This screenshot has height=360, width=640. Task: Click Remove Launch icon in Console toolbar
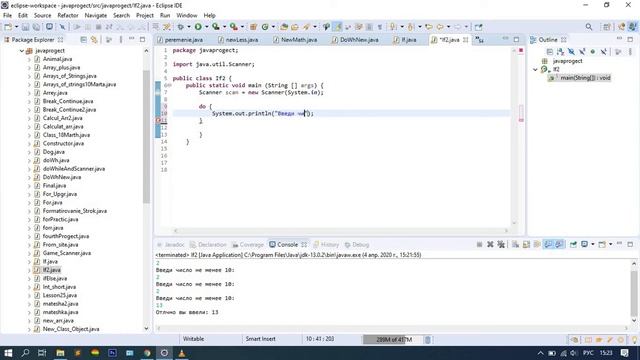click(x=490, y=244)
